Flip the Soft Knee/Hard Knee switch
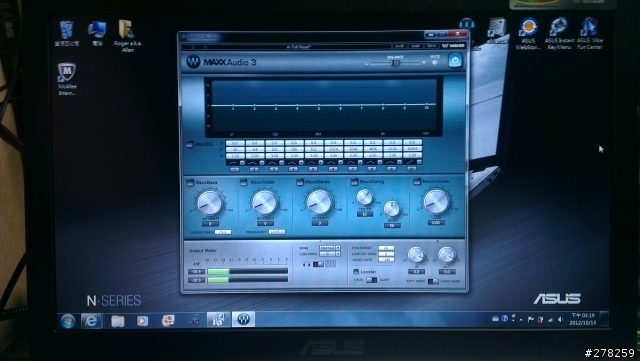640x361 pixels. point(433,281)
